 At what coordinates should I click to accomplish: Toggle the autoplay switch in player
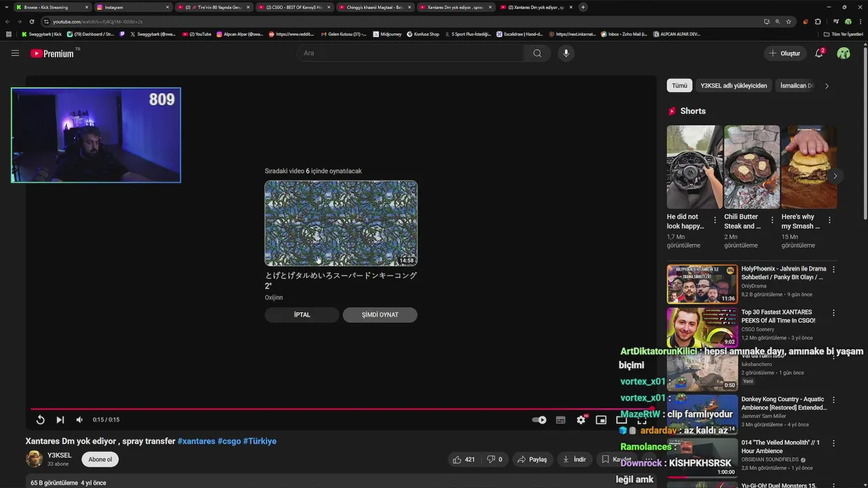(x=539, y=420)
